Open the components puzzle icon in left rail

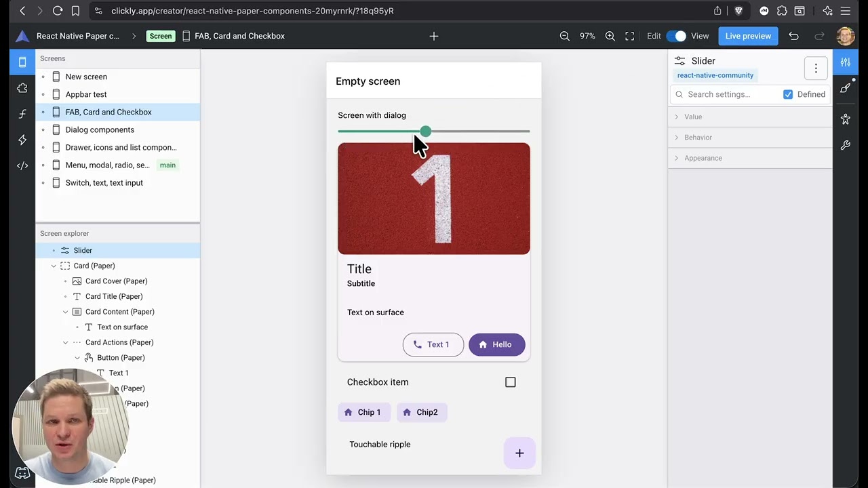click(x=22, y=88)
